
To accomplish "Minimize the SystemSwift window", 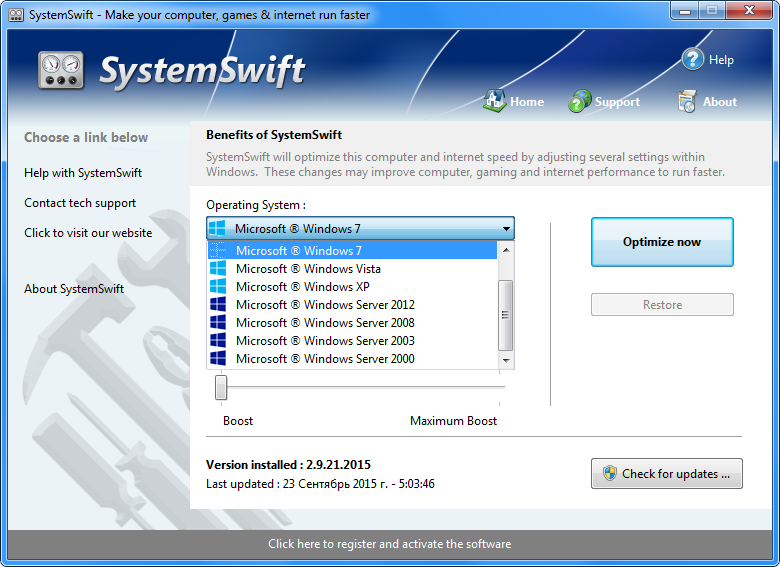I will click(x=684, y=11).
